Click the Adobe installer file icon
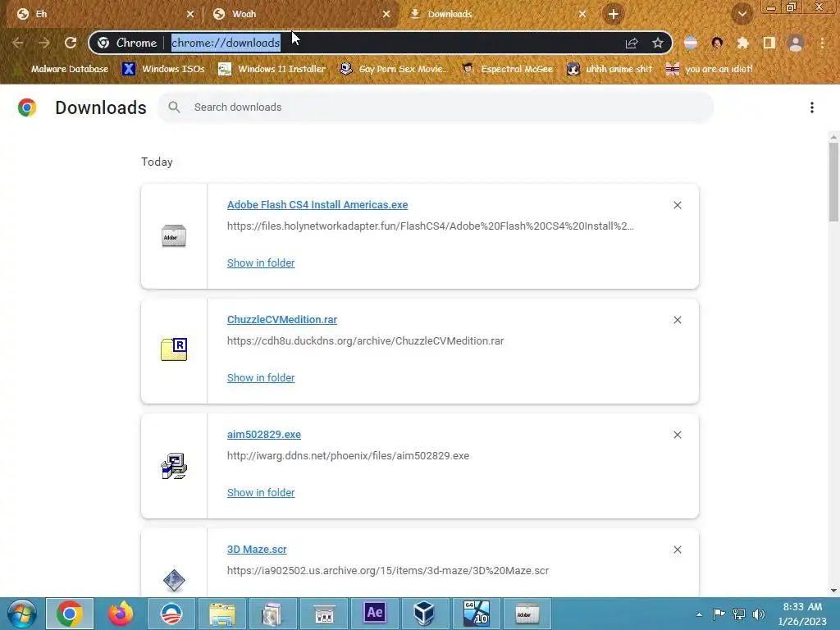Image resolution: width=840 pixels, height=630 pixels. (x=174, y=236)
